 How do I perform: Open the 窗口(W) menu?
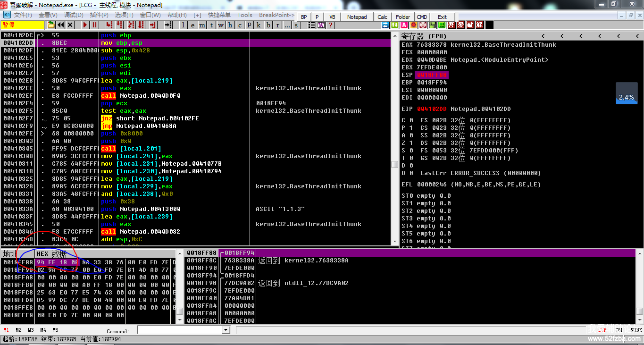150,15
